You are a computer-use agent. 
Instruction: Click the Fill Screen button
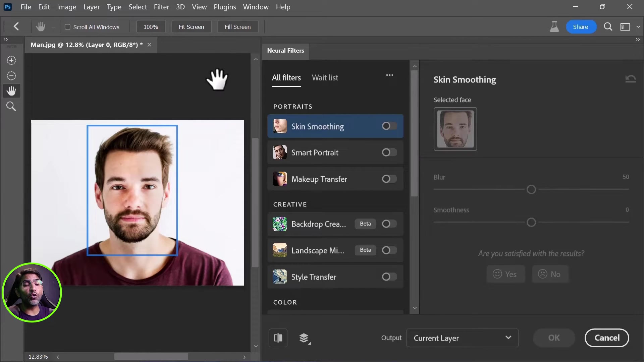(x=237, y=27)
